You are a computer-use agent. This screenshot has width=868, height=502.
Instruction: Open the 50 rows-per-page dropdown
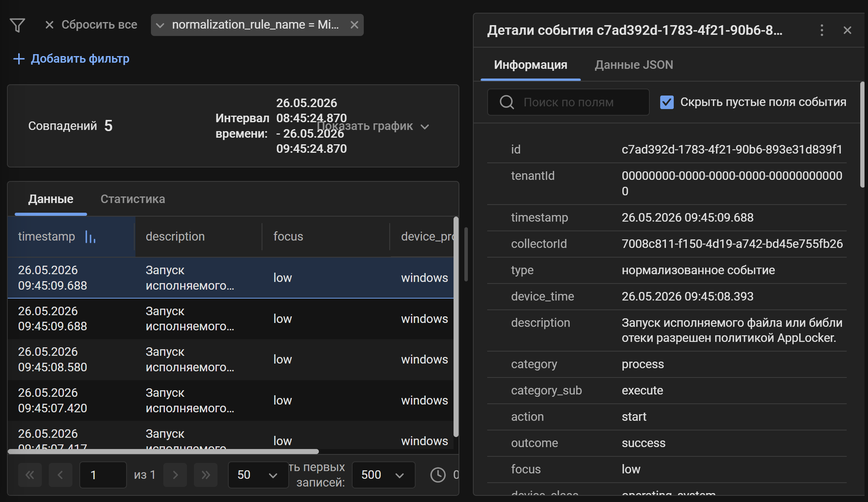point(258,475)
